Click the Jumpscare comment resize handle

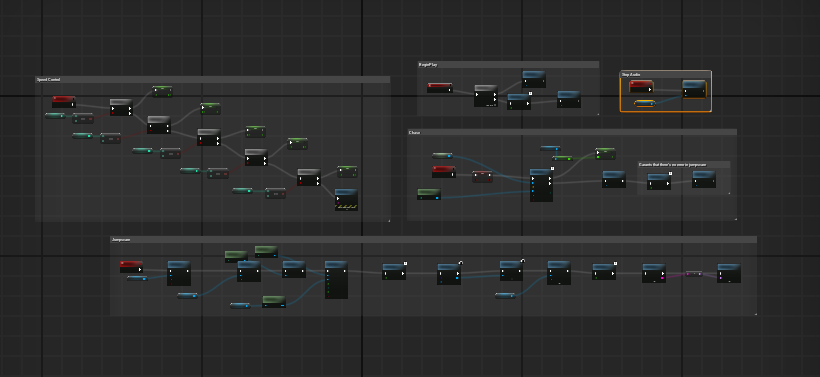(755, 314)
